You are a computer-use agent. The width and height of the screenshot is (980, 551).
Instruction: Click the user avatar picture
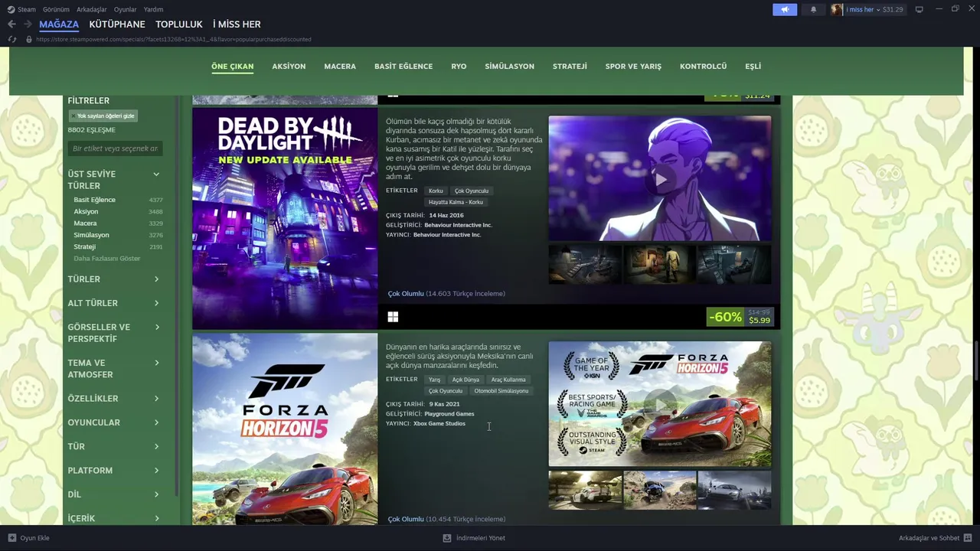pyautogui.click(x=837, y=9)
